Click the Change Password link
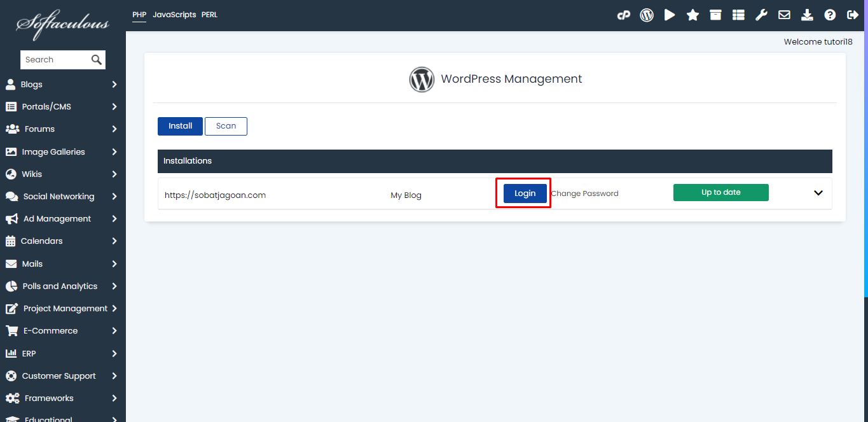868x422 pixels. (584, 193)
